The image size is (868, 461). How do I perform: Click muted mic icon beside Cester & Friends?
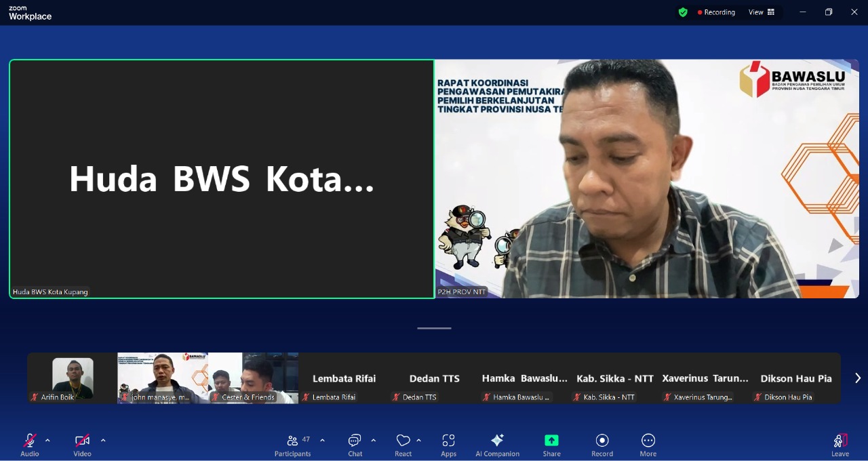pyautogui.click(x=215, y=397)
